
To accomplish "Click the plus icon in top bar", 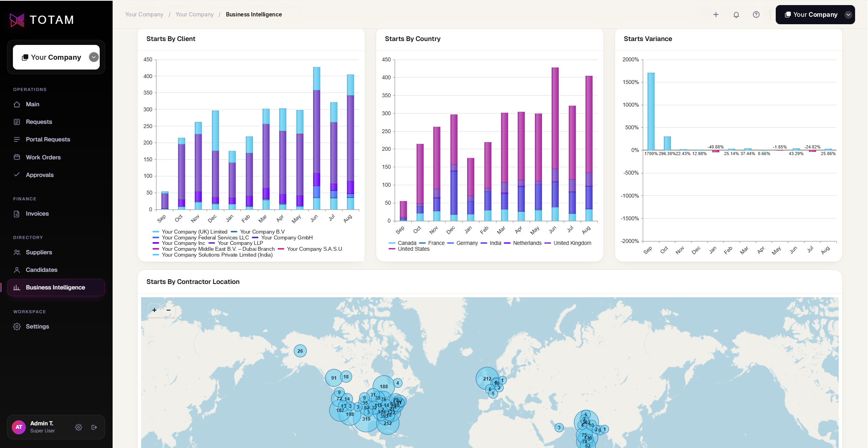I will pos(716,14).
